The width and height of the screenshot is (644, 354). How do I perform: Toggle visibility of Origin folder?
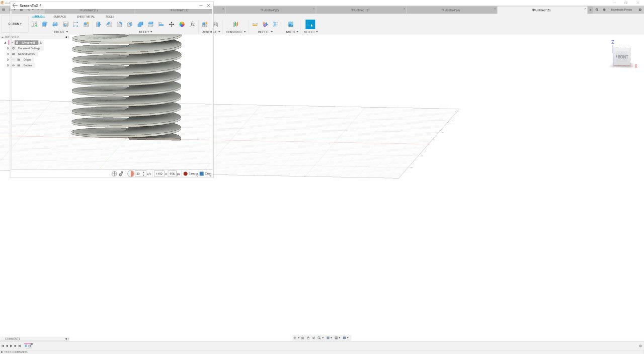point(13,60)
